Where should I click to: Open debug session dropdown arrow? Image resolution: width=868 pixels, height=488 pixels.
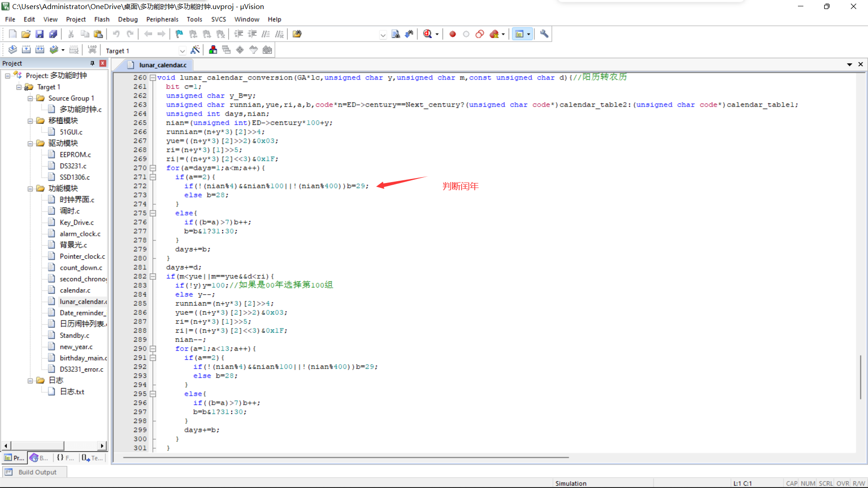[437, 34]
